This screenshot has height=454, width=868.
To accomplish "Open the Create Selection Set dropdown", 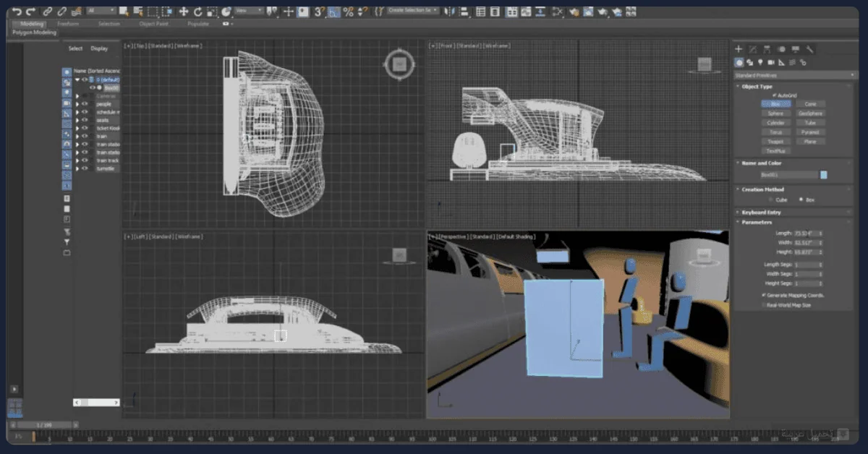I will coord(412,11).
